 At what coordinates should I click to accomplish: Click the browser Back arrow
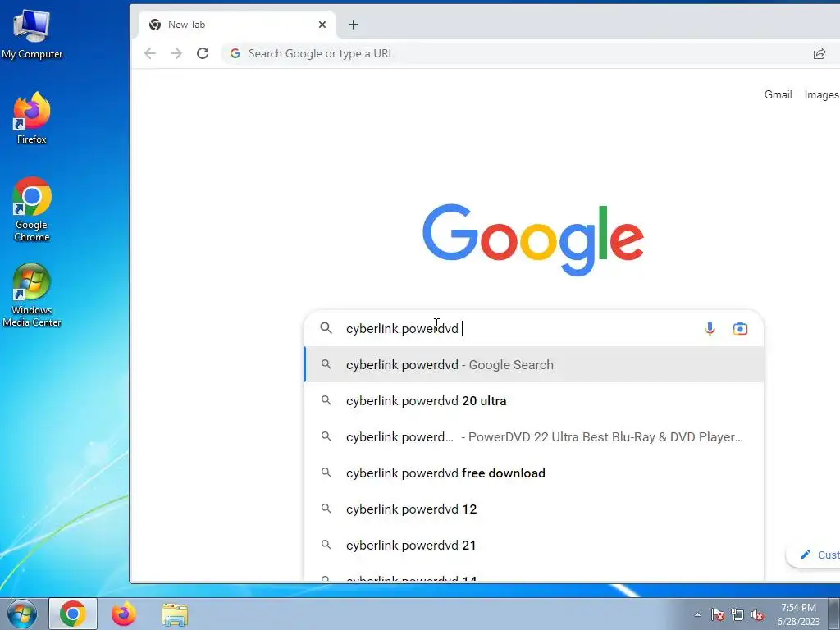(x=150, y=53)
